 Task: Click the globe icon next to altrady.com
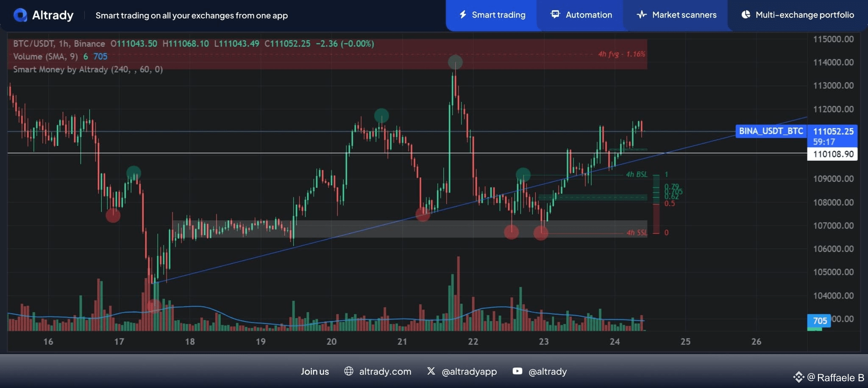pos(349,371)
